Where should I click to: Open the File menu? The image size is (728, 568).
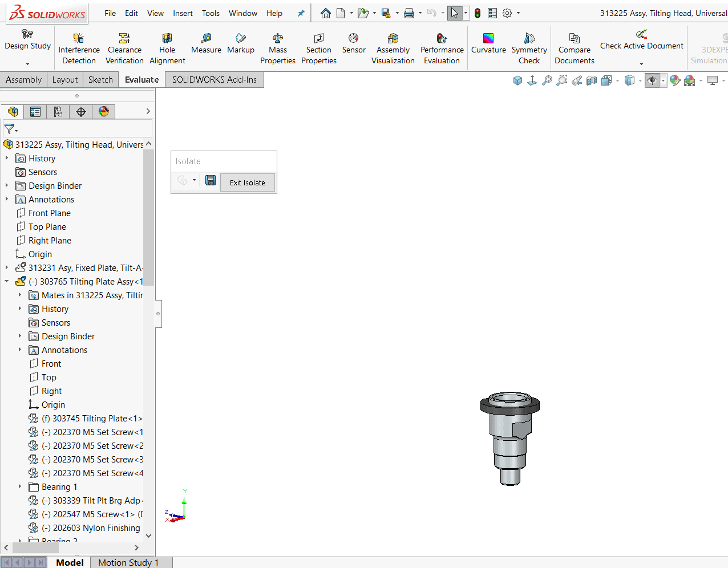110,13
